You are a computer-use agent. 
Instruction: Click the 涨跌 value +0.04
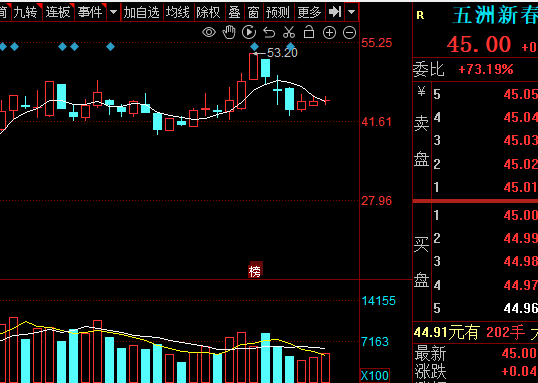519,371
